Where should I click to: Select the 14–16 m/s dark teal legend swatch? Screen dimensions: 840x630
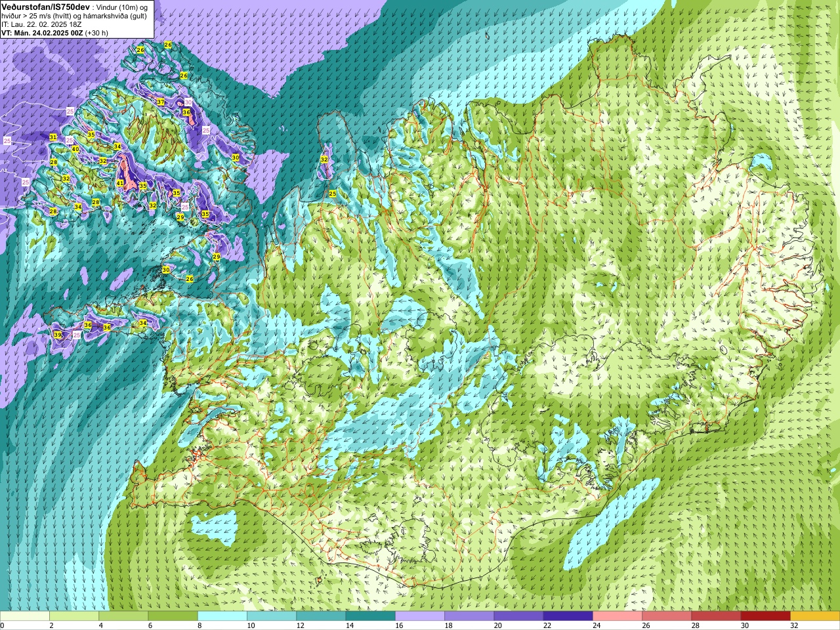(370, 616)
